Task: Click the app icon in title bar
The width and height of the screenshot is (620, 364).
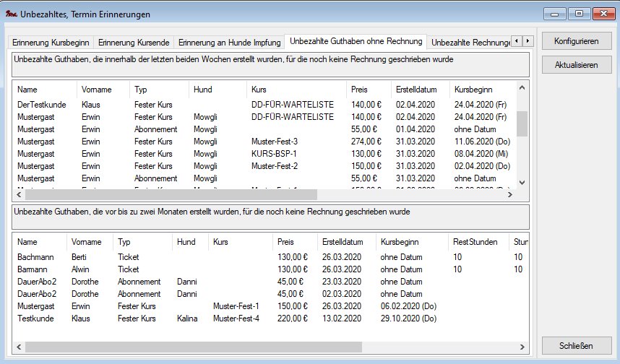Action: [x=9, y=13]
